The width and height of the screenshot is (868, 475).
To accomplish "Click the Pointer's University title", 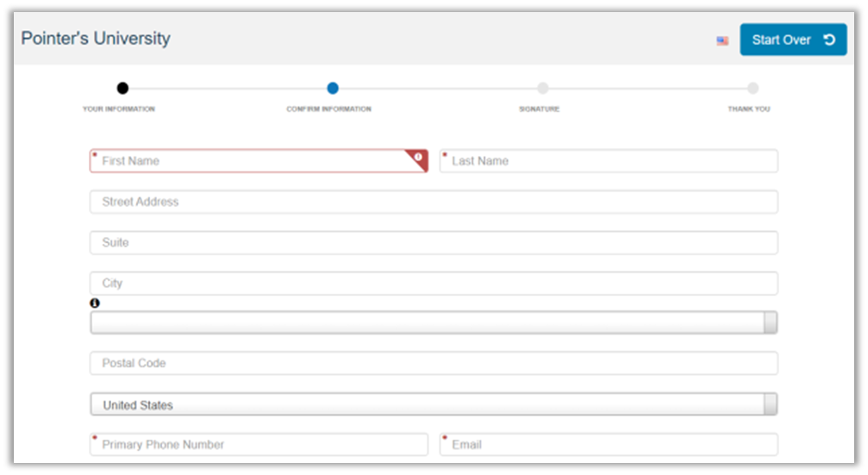I will click(96, 39).
